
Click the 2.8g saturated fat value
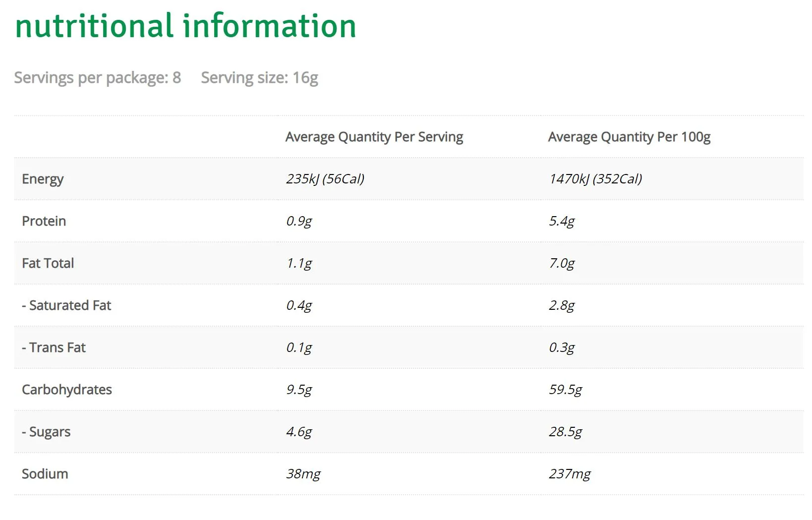coord(562,305)
